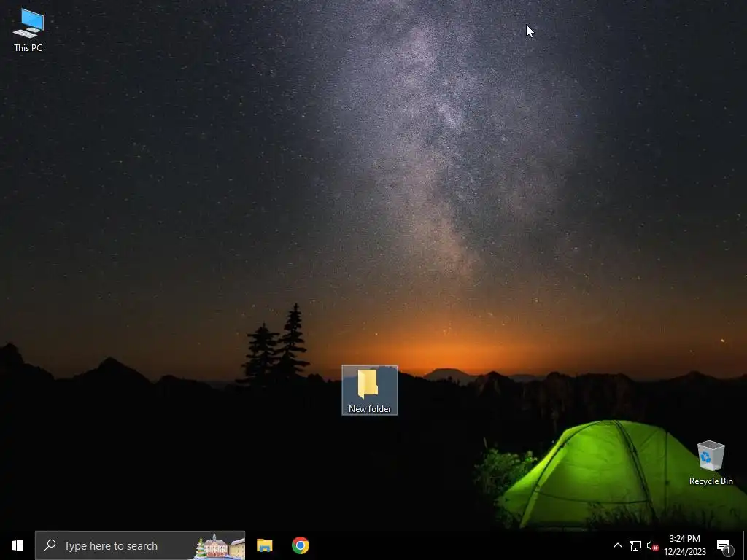
Task: Click the Show desktop strip at the taskbar edge
Action: 745,545
